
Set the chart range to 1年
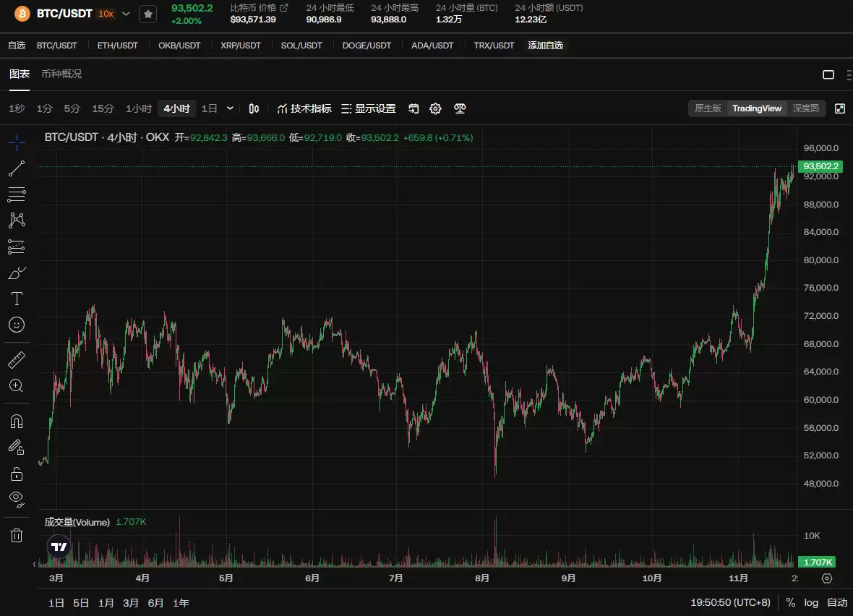coord(181,602)
